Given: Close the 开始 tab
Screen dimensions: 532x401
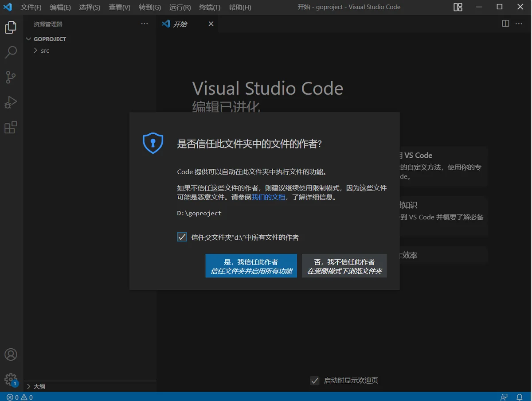Looking at the screenshot, I should click(x=211, y=24).
